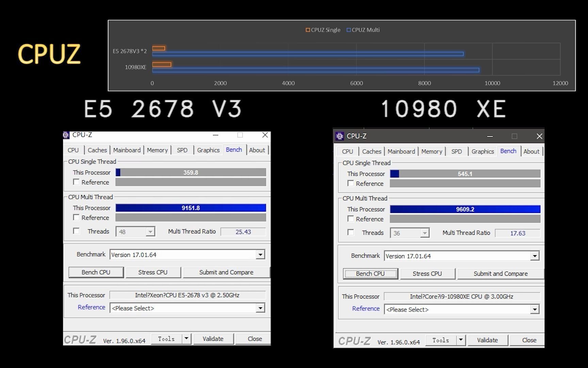This screenshot has height=368, width=588.
Task: Enable Multi Thread Reference checkbox in 10980XE window
Action: click(x=350, y=219)
